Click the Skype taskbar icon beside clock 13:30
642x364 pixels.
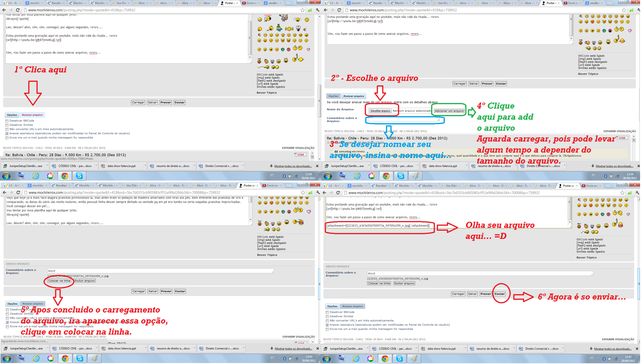click(x=79, y=176)
